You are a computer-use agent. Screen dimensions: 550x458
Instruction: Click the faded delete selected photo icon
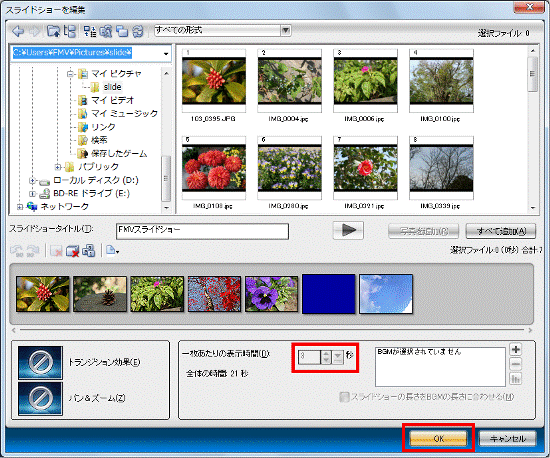point(56,251)
